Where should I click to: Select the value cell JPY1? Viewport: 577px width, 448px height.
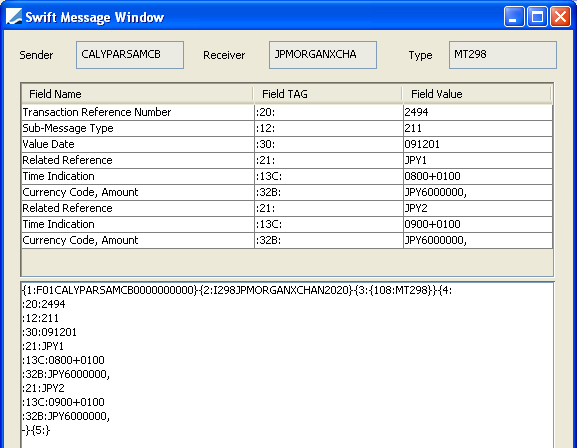pyautogui.click(x=478, y=160)
